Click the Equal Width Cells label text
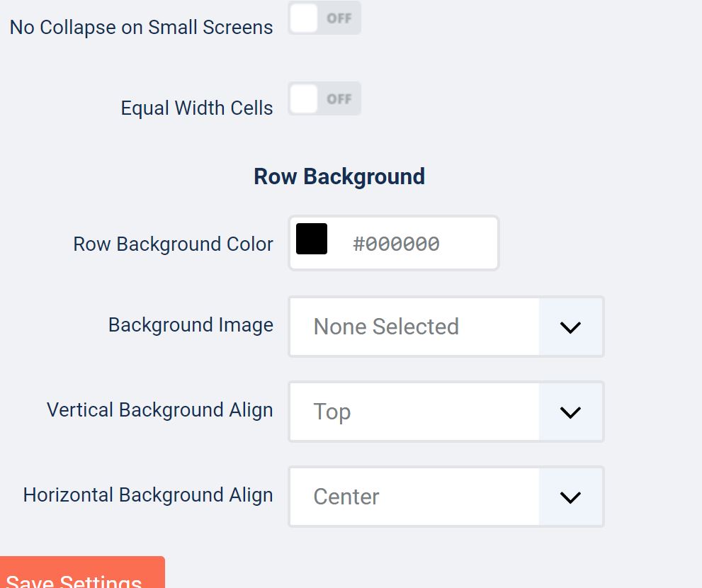Image resolution: width=702 pixels, height=588 pixels. pyautogui.click(x=197, y=108)
